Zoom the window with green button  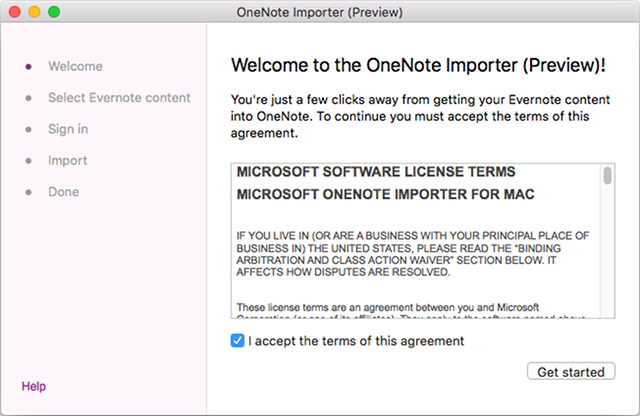[x=54, y=12]
